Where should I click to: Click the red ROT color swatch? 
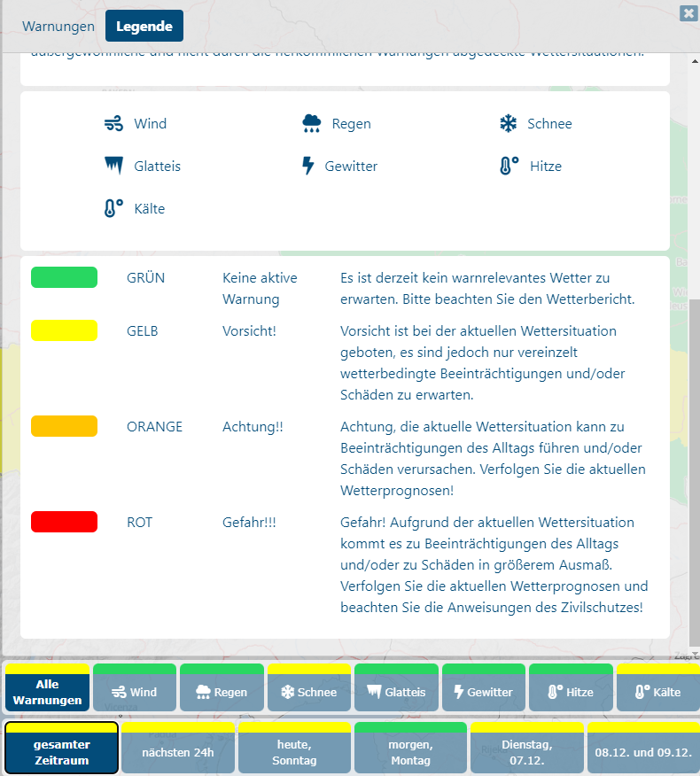pyautogui.click(x=65, y=522)
